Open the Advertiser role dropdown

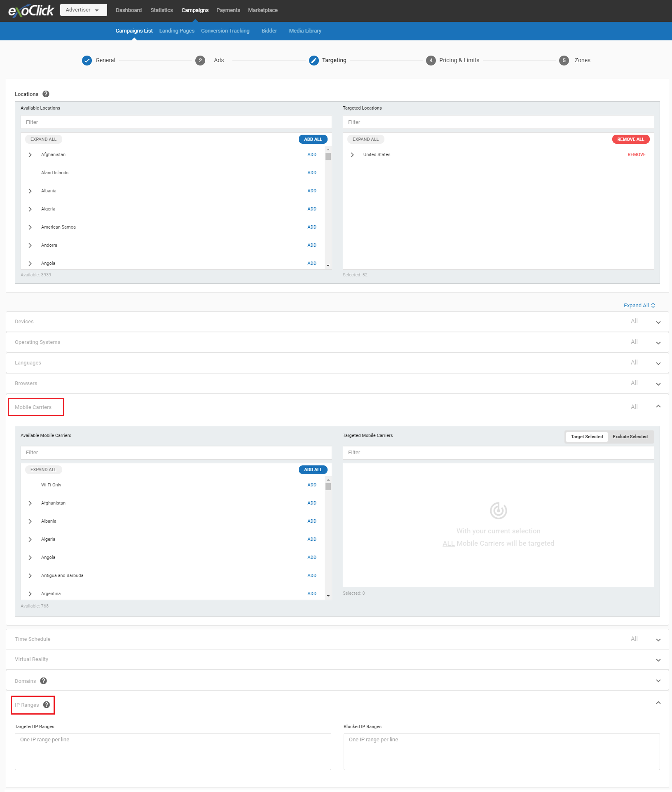pyautogui.click(x=84, y=10)
